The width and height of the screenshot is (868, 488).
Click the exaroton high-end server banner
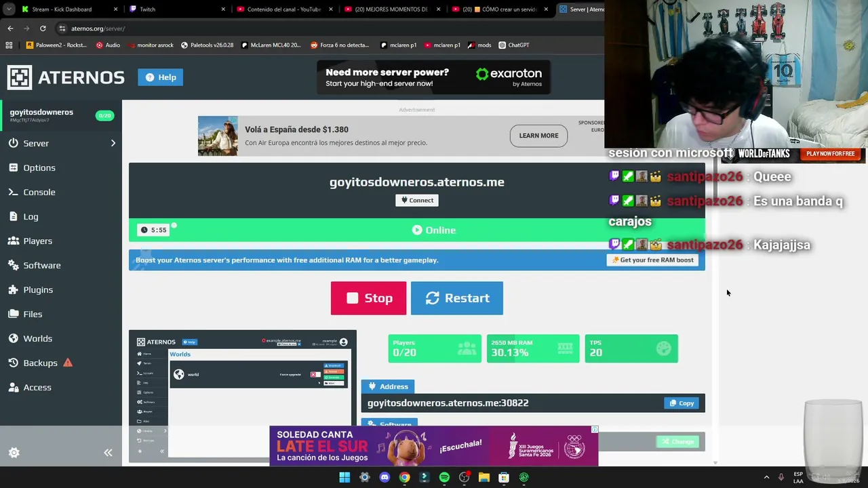[x=433, y=77]
